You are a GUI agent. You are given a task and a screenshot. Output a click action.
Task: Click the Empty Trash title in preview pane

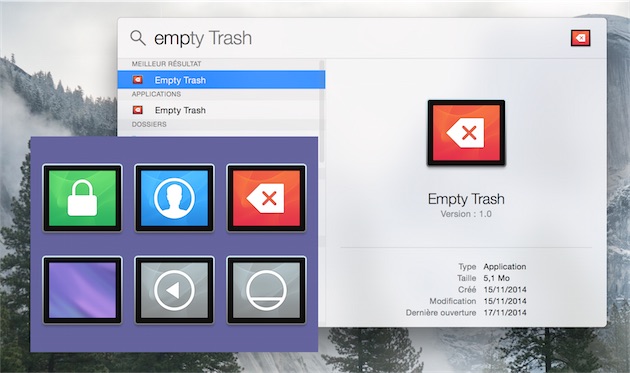(x=466, y=199)
